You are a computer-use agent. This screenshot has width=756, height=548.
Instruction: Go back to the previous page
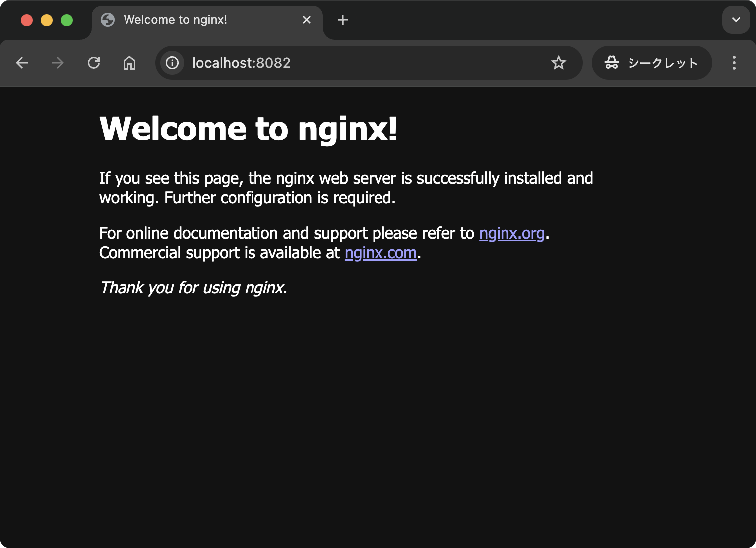pyautogui.click(x=22, y=63)
